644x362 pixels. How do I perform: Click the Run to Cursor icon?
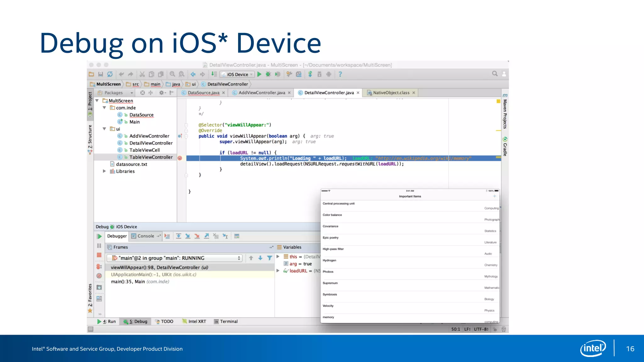point(225,236)
